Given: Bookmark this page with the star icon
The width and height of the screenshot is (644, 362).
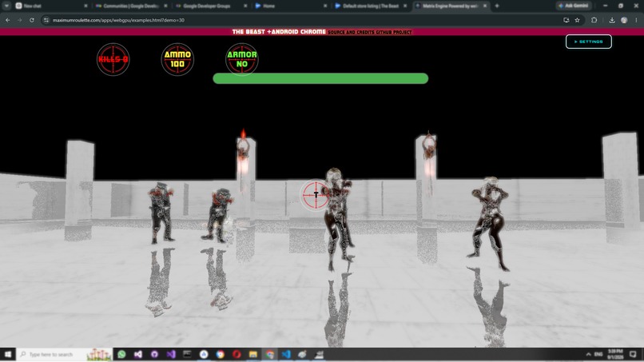Looking at the screenshot, I should [577, 20].
